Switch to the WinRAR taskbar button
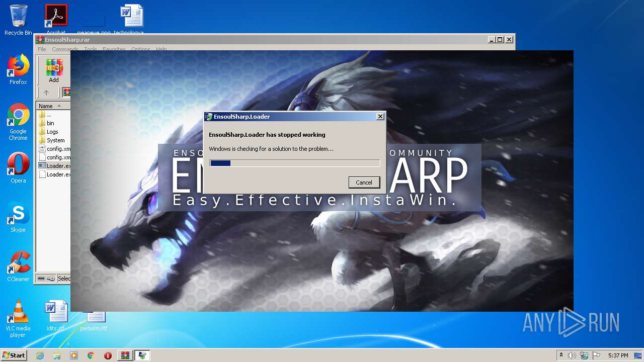 (x=125, y=355)
